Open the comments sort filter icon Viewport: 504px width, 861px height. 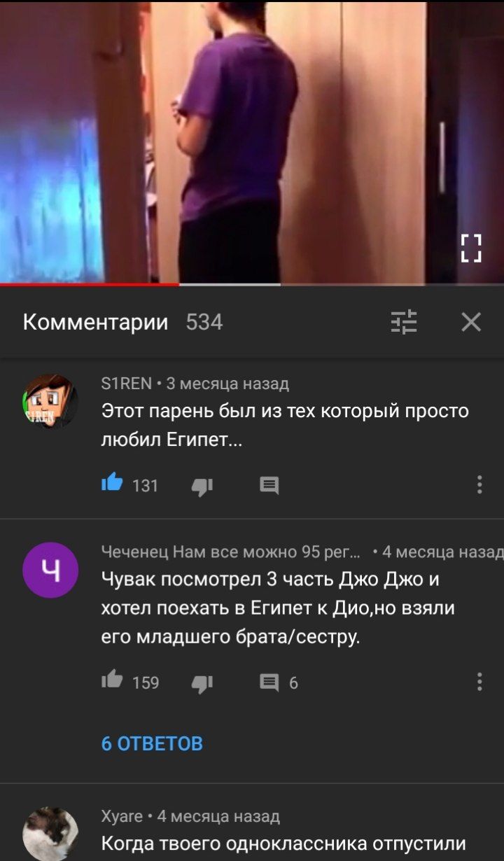coord(404,322)
